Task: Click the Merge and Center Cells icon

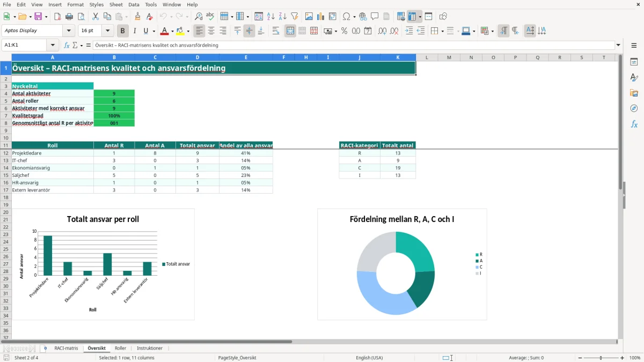Action: tap(290, 31)
